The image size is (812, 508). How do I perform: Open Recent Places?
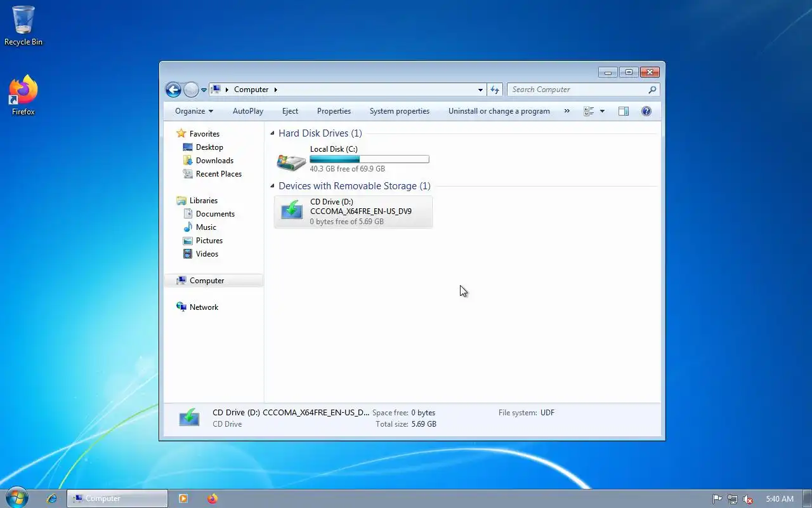point(219,174)
